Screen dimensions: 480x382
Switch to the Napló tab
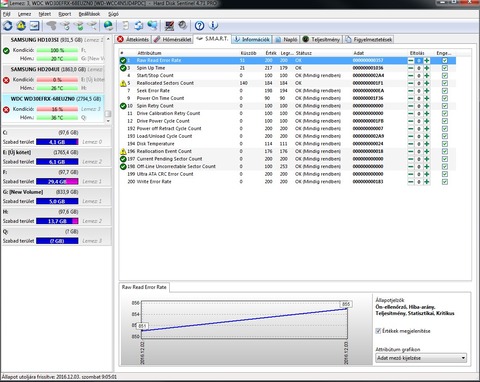coord(286,39)
